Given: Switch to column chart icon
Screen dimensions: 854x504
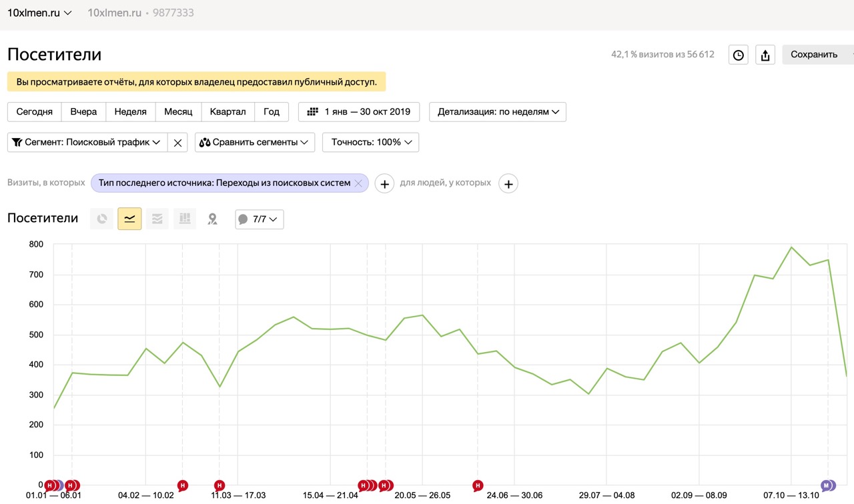Looking at the screenshot, I should coord(185,219).
